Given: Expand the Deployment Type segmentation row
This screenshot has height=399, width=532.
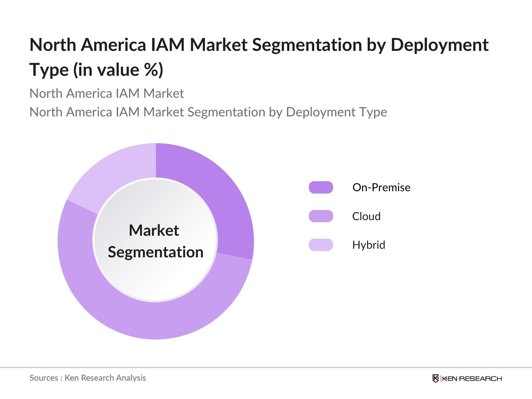Looking at the screenshot, I should 208,112.
